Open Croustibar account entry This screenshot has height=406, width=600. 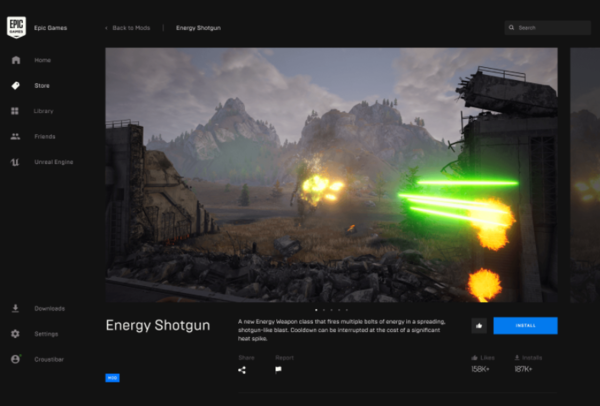click(x=49, y=359)
